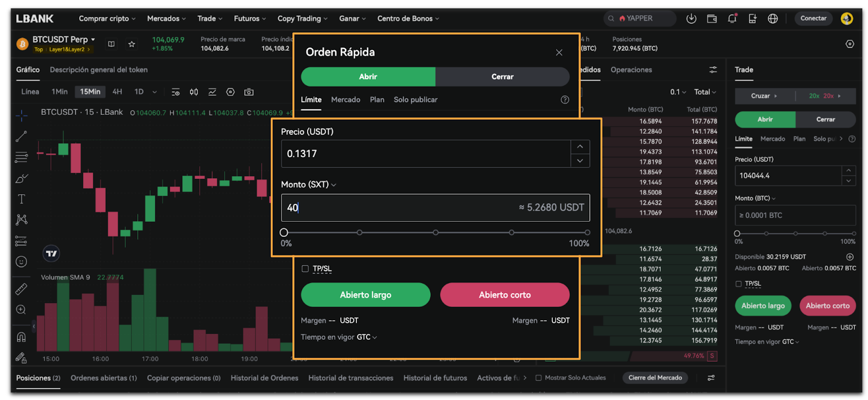Select the ruler measure tool
This screenshot has width=868, height=400.
point(22,289)
